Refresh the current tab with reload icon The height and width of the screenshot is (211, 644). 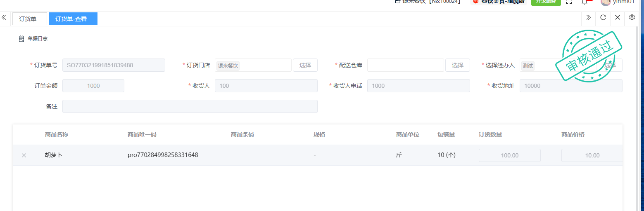click(603, 17)
